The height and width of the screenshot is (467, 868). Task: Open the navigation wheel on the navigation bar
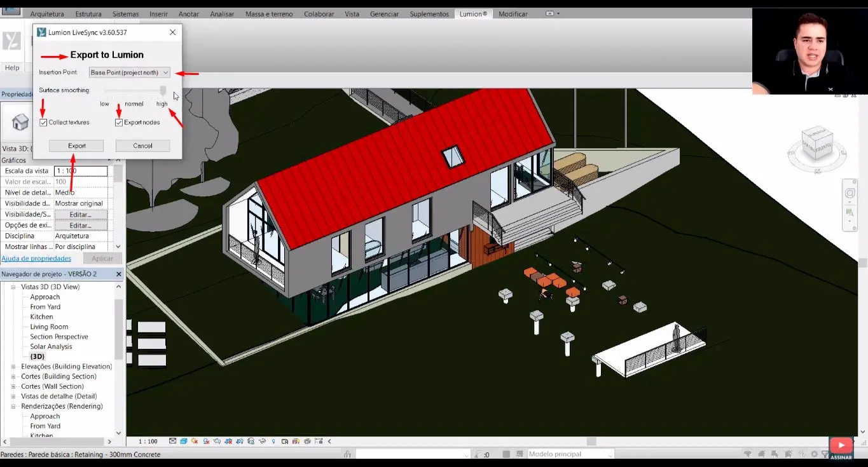pos(850,194)
